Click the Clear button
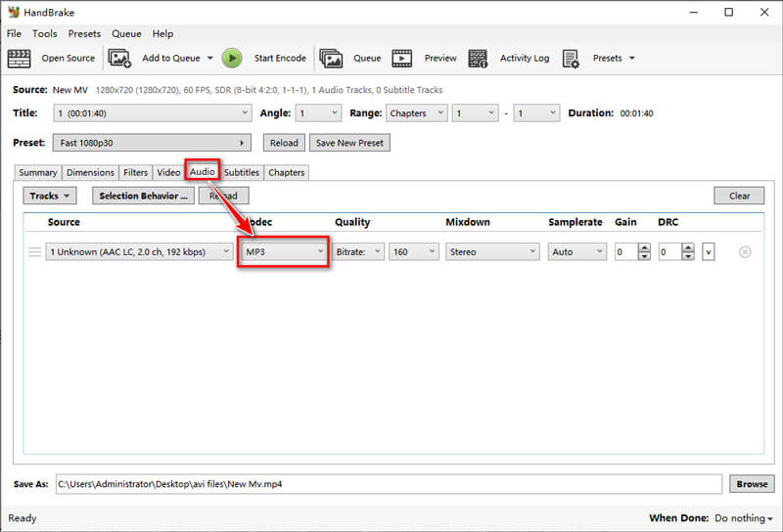The image size is (783, 532). [x=739, y=196]
